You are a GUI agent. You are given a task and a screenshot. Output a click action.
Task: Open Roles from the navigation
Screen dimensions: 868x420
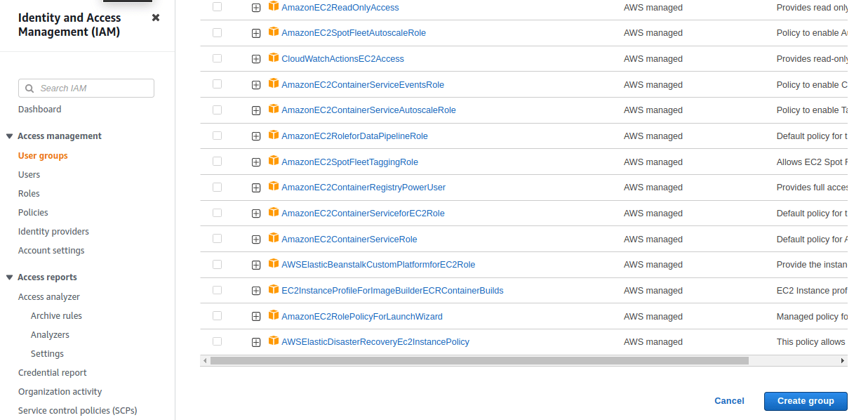[x=29, y=194]
